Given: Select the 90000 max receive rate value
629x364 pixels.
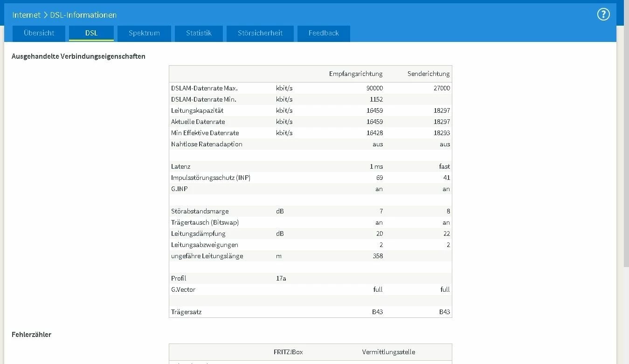Looking at the screenshot, I should tap(374, 88).
